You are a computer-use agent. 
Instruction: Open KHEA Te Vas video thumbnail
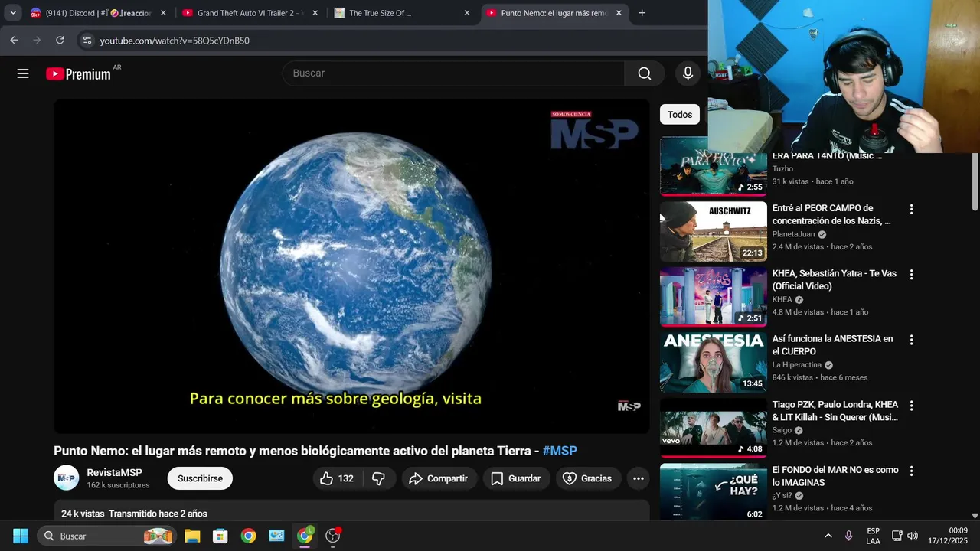coord(714,297)
